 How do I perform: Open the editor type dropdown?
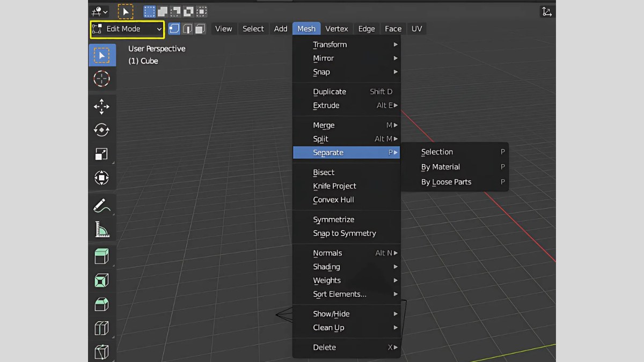100,11
